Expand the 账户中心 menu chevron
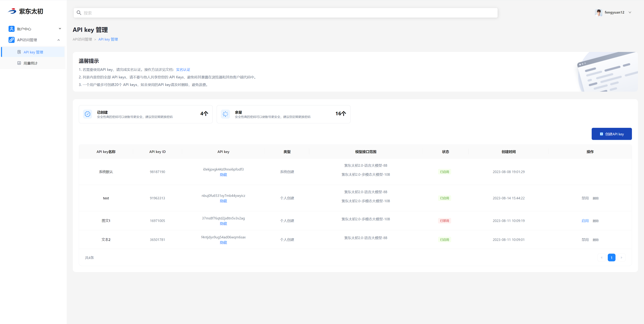Screen dimensions: 644x324 click(60, 29)
